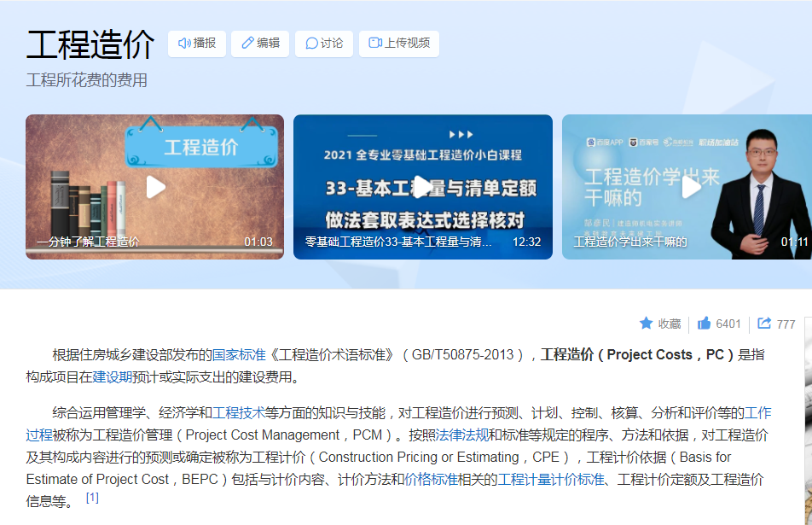Like the article via thumbs-up icon
The width and height of the screenshot is (812, 525).
tap(704, 324)
